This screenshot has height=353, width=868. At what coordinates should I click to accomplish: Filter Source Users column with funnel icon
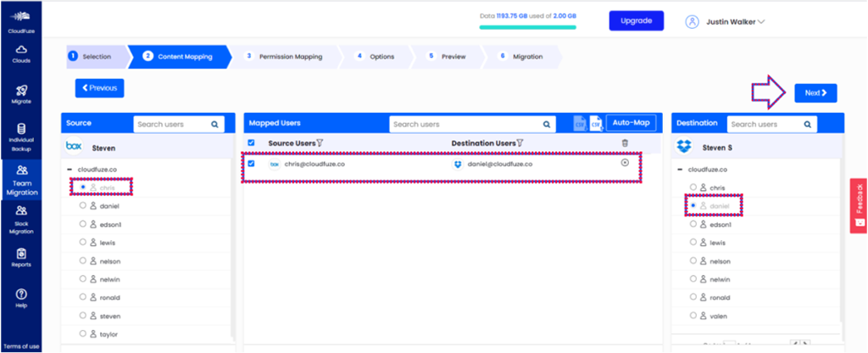pos(320,143)
